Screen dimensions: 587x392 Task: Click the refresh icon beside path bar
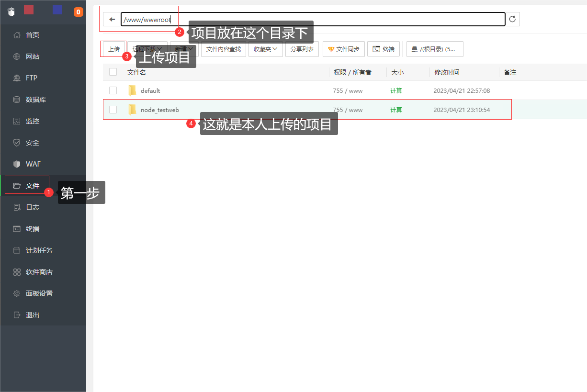tap(512, 19)
